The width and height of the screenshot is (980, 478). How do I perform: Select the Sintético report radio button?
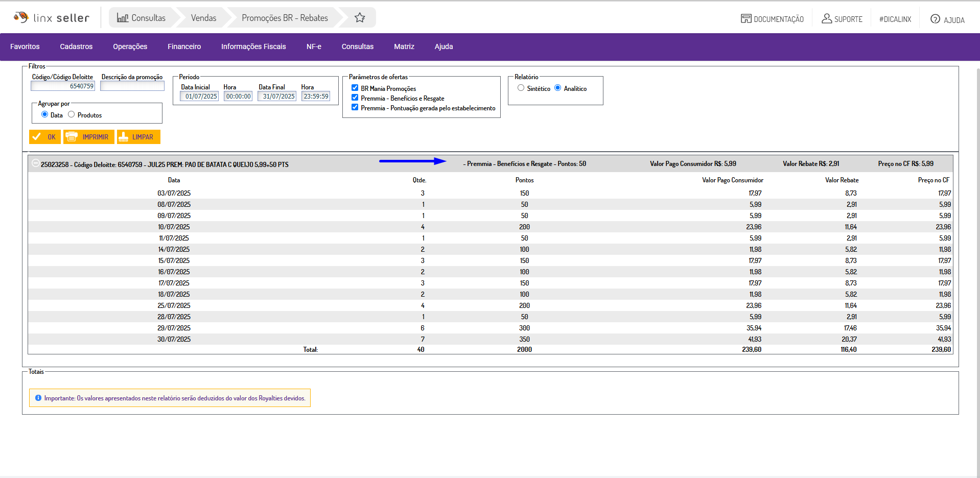coord(521,88)
